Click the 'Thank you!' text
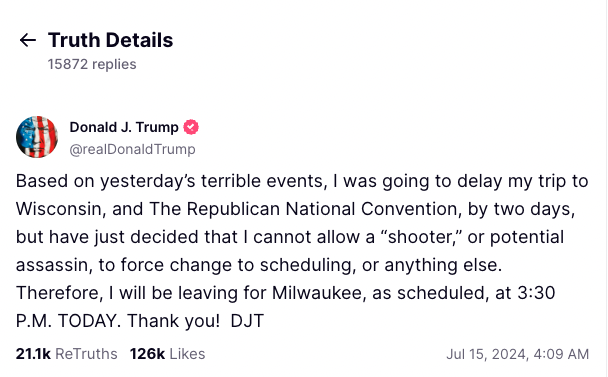This screenshot has width=608, height=377. tap(173, 321)
